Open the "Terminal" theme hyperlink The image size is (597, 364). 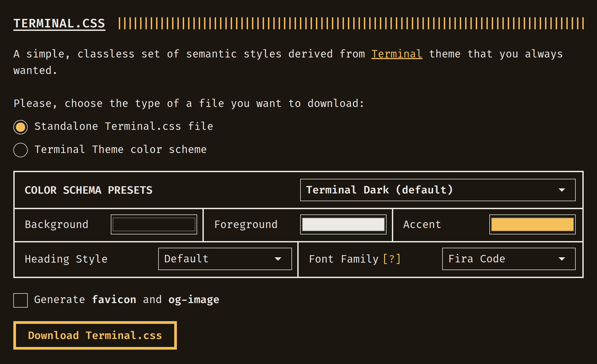click(397, 54)
